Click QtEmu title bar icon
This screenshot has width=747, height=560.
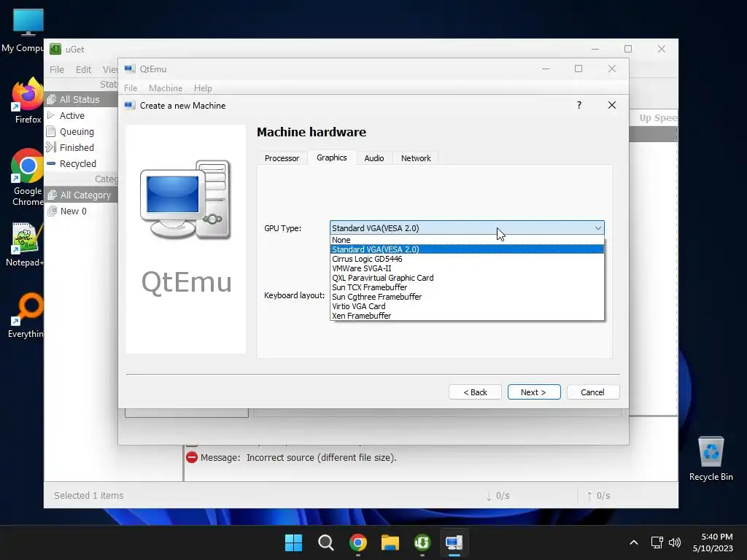click(x=130, y=69)
